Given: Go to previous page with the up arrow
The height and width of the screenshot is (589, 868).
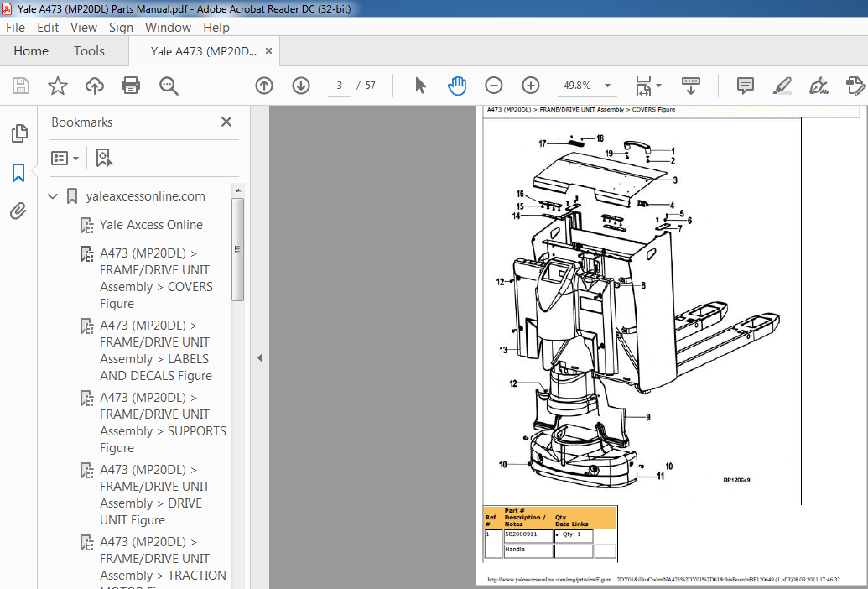Looking at the screenshot, I should coord(264,86).
